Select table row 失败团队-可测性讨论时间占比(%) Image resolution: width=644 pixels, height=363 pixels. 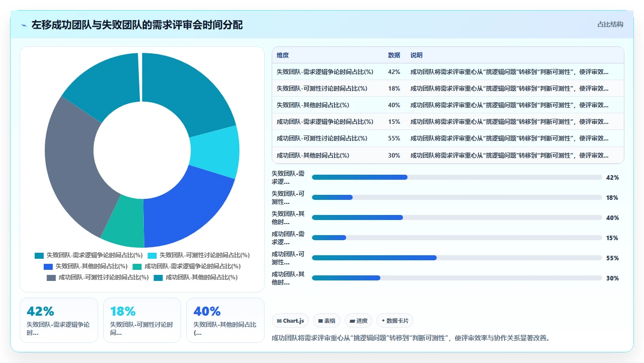pos(448,88)
